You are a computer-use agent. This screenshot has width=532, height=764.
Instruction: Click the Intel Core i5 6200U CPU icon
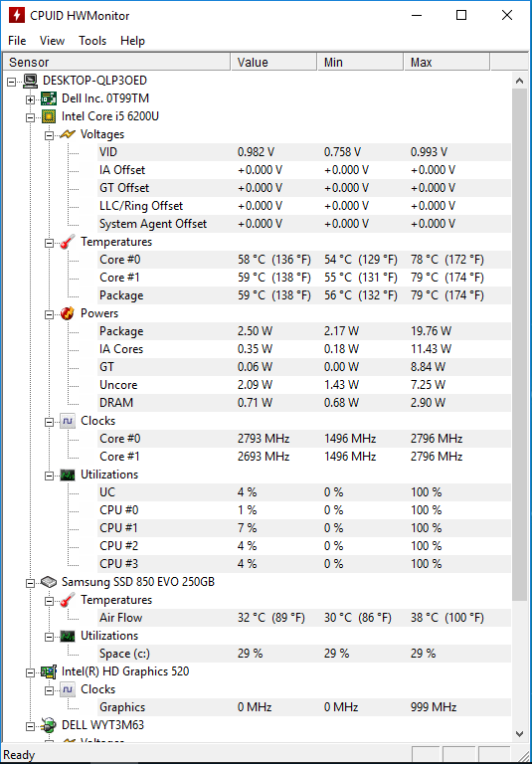(x=48, y=116)
